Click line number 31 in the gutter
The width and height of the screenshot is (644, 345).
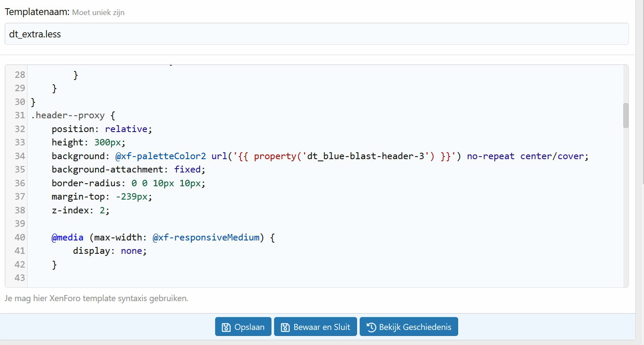click(20, 116)
